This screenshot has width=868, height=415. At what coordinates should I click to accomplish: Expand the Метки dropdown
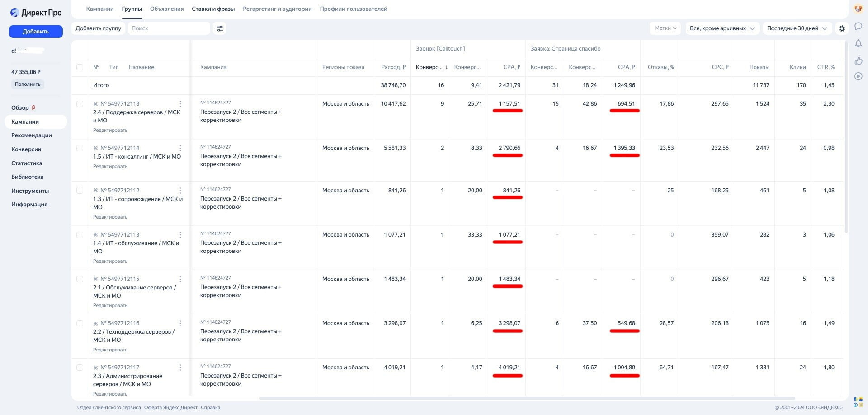coord(665,28)
